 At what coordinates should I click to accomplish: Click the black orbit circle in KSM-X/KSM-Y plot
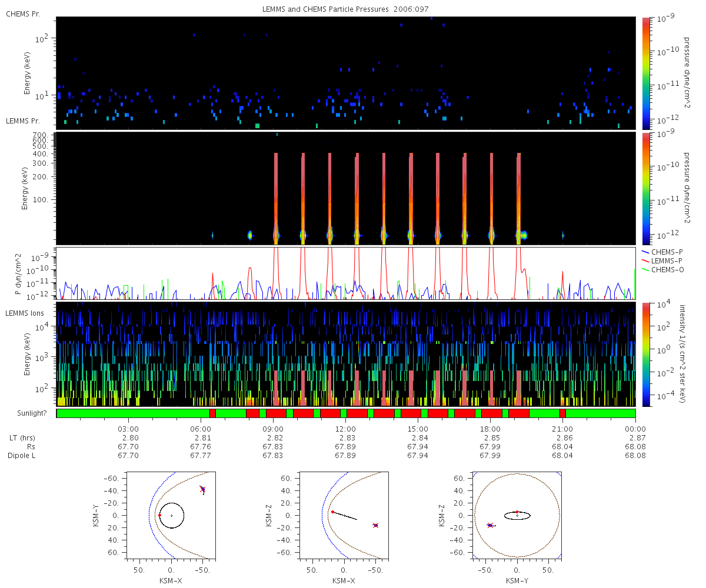point(171,515)
